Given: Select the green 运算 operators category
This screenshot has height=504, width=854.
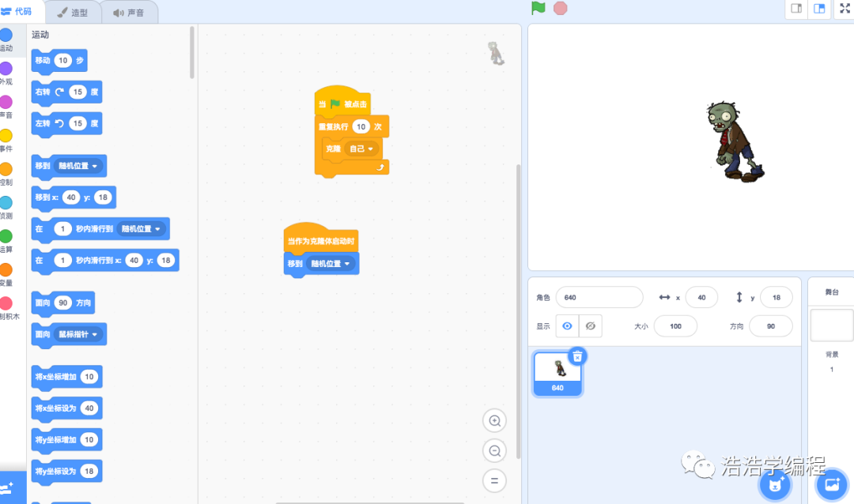Looking at the screenshot, I should [6, 236].
